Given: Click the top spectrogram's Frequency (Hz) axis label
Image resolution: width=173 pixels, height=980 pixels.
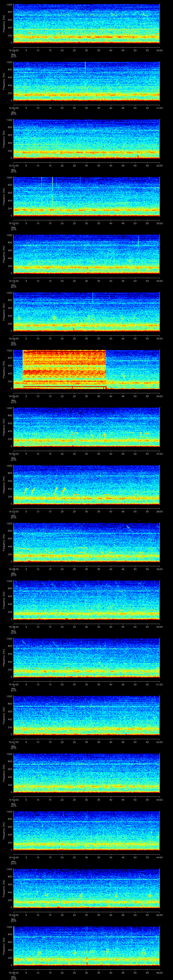Looking at the screenshot, I should 4,24.
